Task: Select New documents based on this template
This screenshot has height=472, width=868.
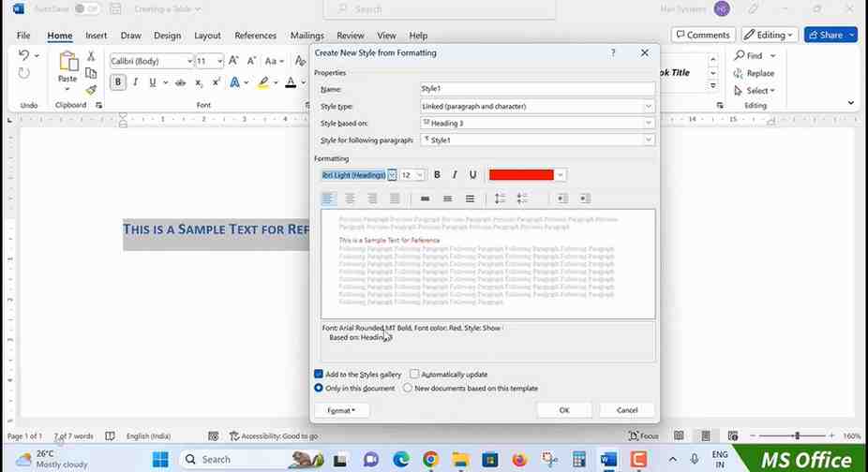Action: [408, 388]
